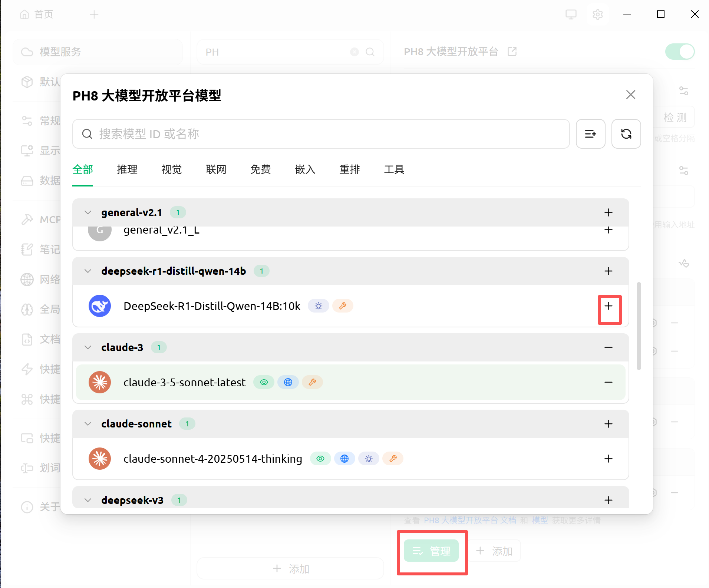Add all models in deepseek-v3 group

pyautogui.click(x=608, y=500)
